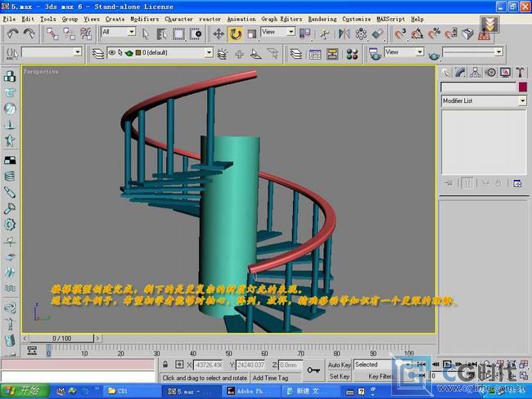This screenshot has width=532, height=399.
Task: Click reactor Create Rigid Body Collection icon
Action: 10,76
